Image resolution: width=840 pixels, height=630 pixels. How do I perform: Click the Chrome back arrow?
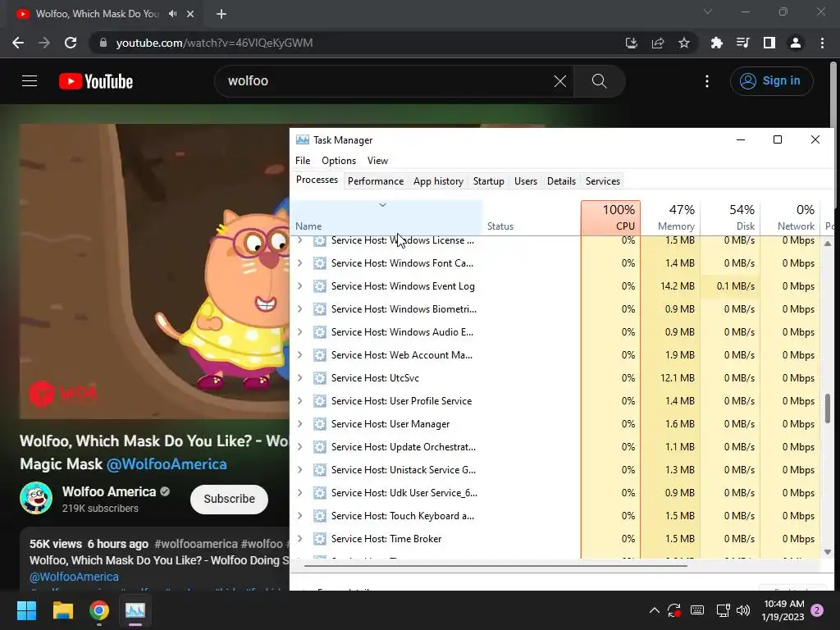click(18, 43)
